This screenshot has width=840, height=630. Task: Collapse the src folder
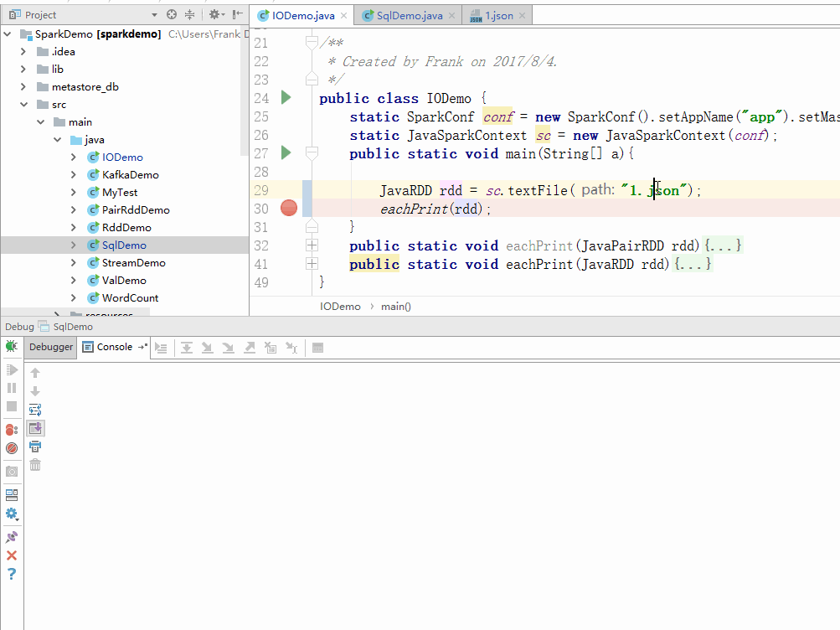pyautogui.click(x=23, y=105)
